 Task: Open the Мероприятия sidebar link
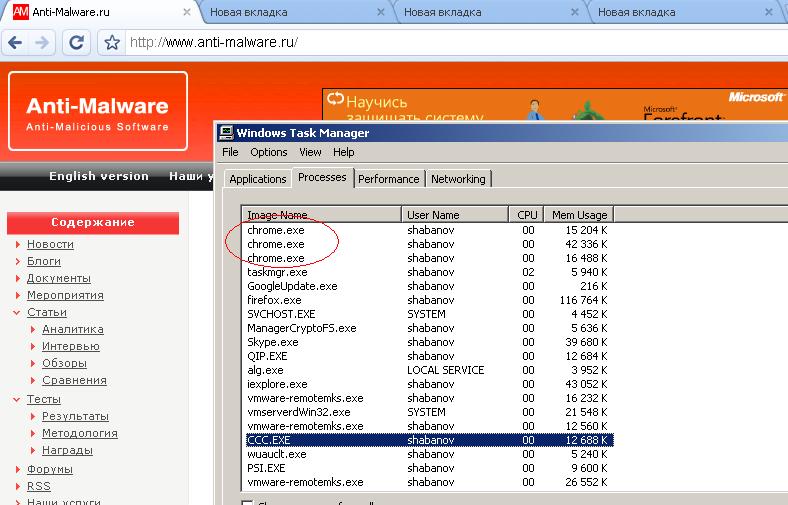click(x=65, y=295)
